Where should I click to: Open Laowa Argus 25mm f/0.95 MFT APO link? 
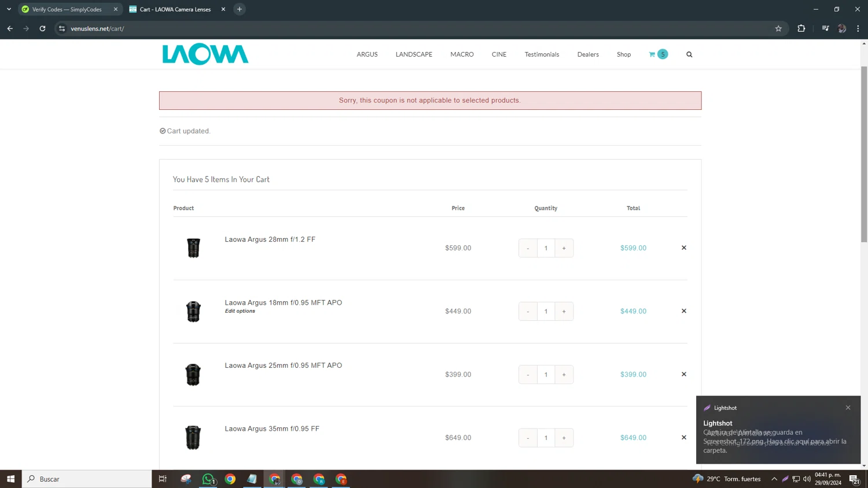click(x=283, y=365)
